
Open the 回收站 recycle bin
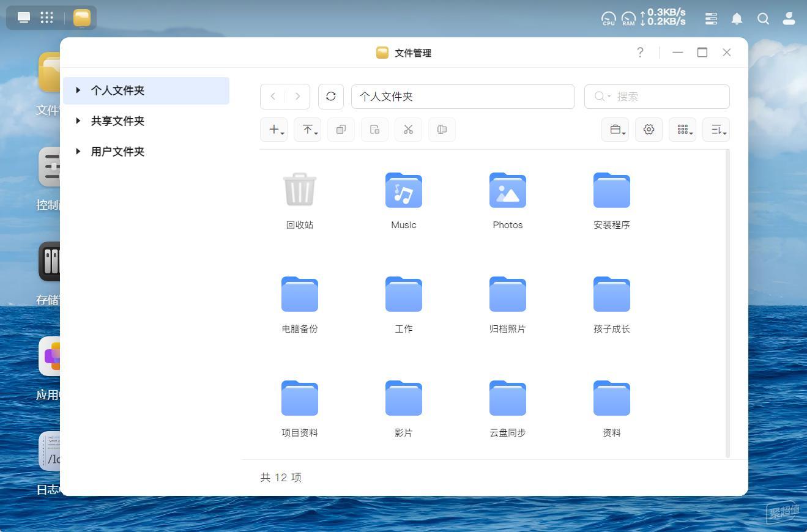[x=300, y=189]
